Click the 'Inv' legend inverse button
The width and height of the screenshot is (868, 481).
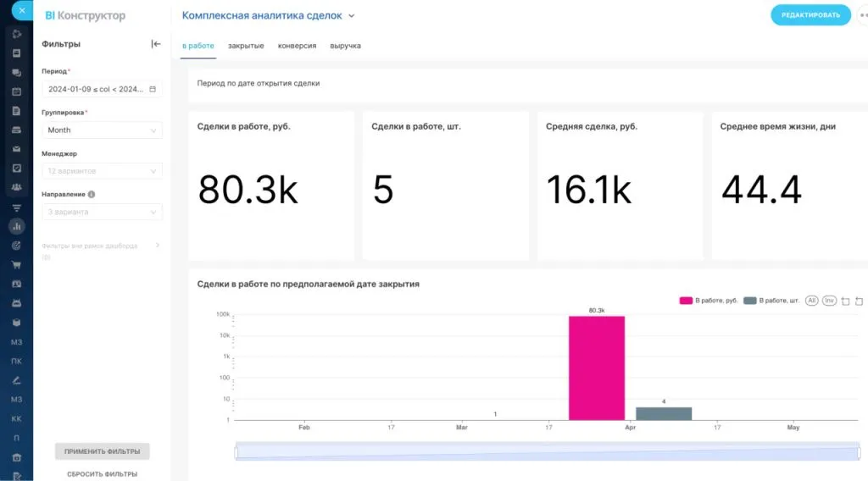pyautogui.click(x=829, y=301)
